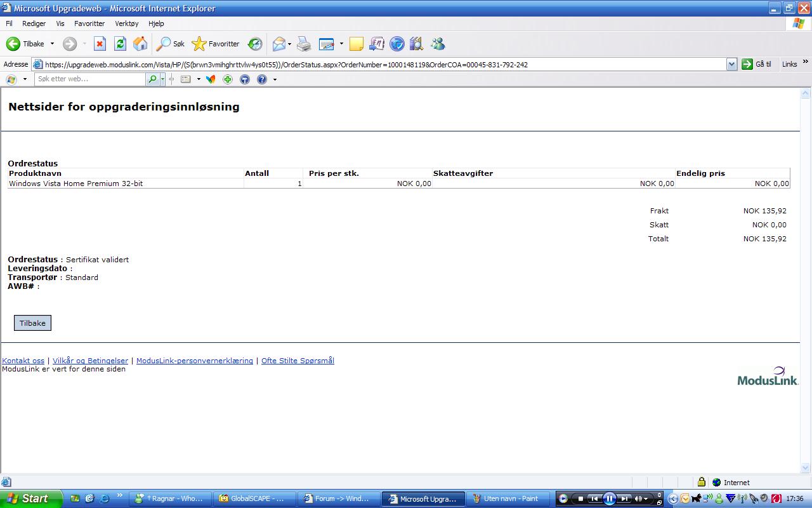Open the Rediger menu
812x508 pixels.
(x=34, y=23)
